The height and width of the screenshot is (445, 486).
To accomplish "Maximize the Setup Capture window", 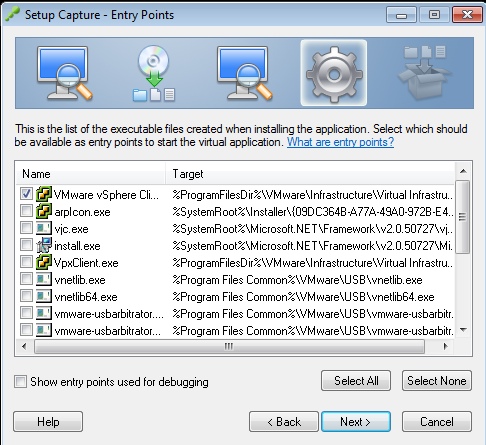I will click(x=434, y=15).
